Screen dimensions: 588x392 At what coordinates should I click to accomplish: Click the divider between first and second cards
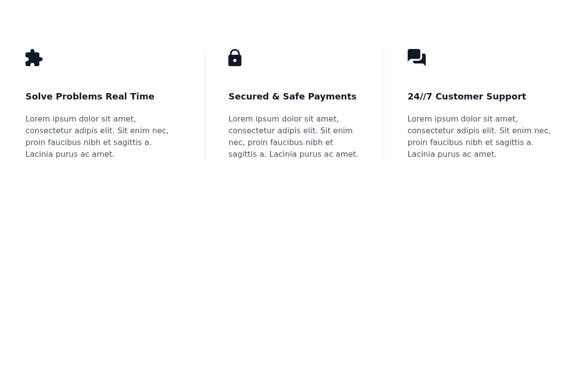coord(204,104)
